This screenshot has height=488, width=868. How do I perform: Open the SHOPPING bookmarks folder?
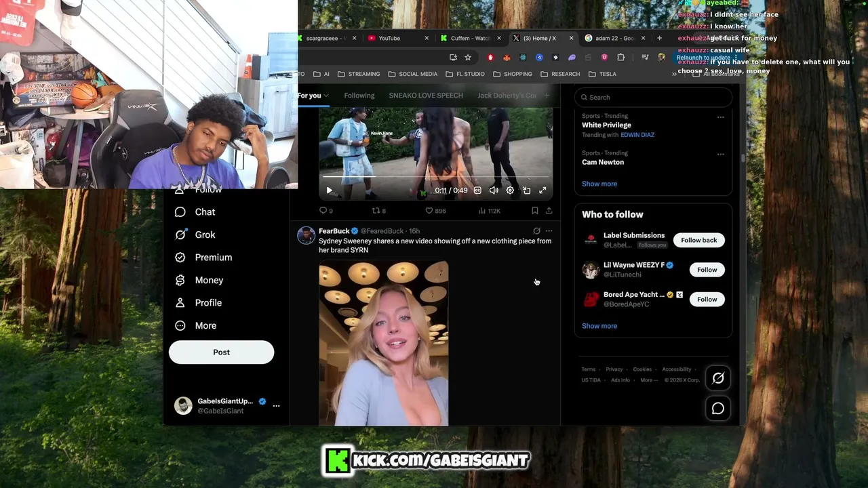513,74
